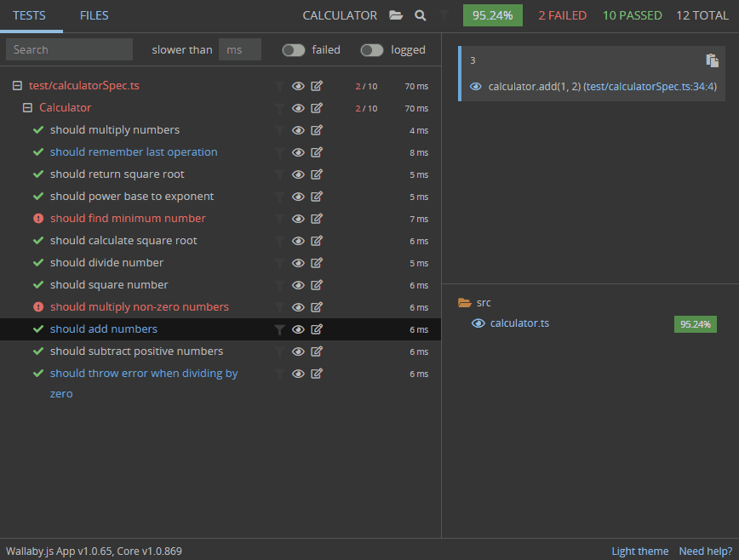Copy the logged output with clipboard icon
The image size is (739, 560).
(713, 60)
